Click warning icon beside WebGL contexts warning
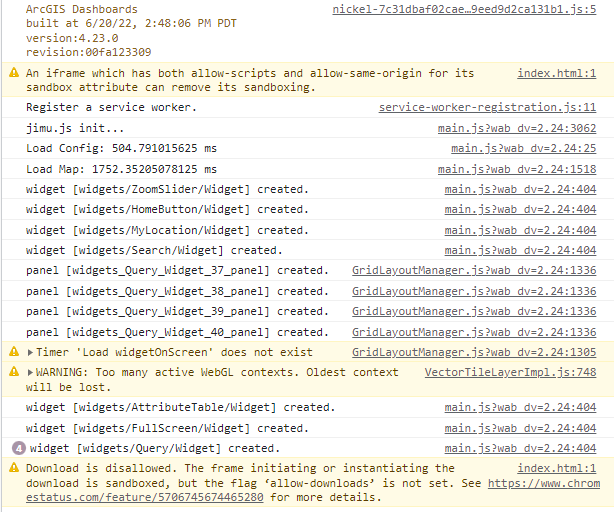The width and height of the screenshot is (614, 512). (14, 373)
